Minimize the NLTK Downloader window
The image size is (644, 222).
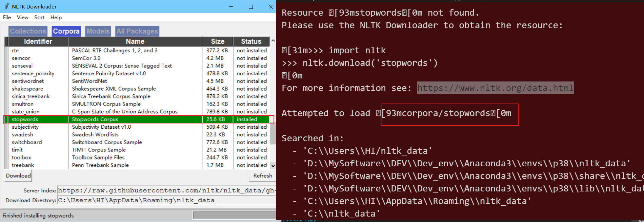(x=231, y=6)
